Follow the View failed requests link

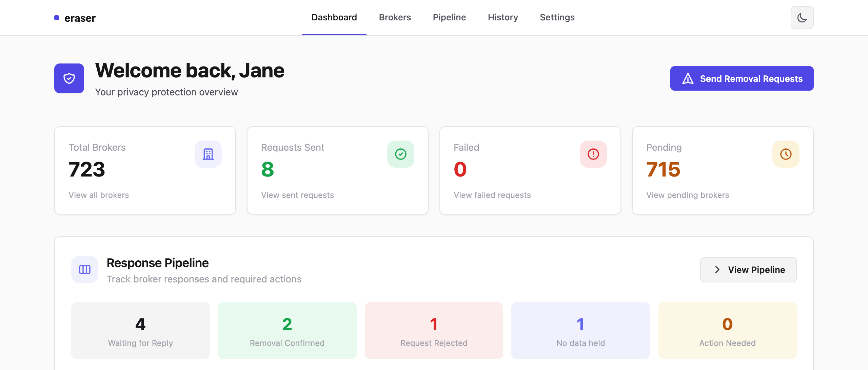click(492, 195)
